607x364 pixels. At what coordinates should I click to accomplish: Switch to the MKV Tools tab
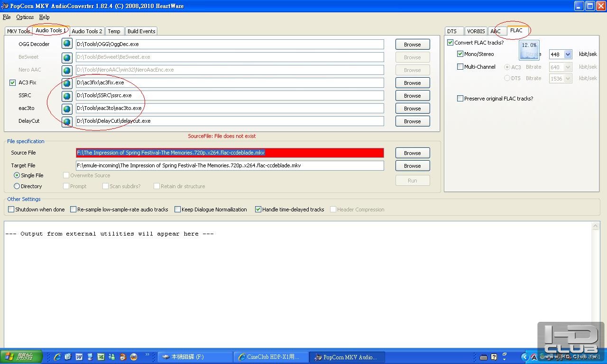coord(18,31)
